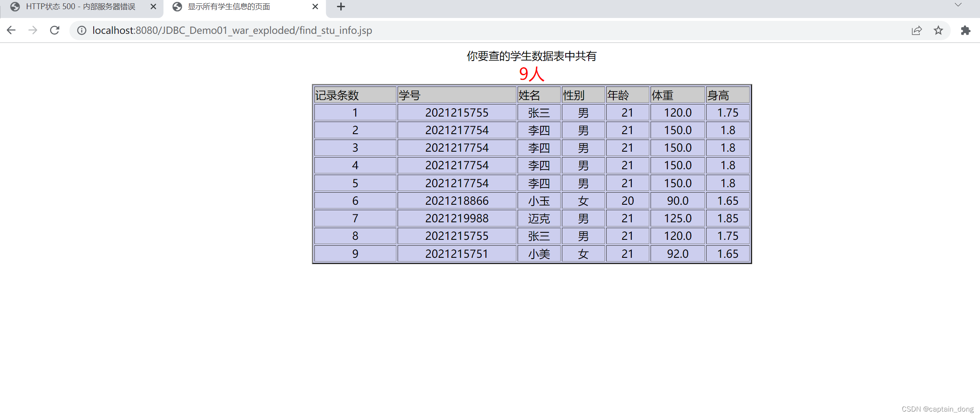Reload the current page
The image size is (980, 417).
55,30
